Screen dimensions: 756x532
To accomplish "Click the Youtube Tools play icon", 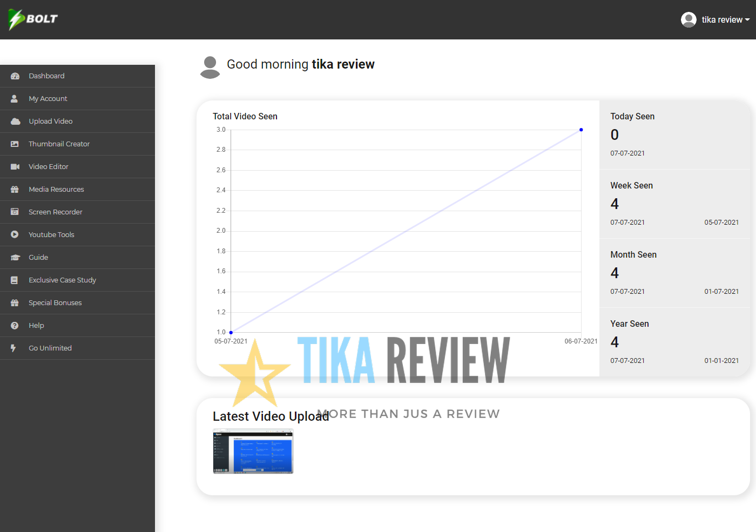I will (x=15, y=235).
